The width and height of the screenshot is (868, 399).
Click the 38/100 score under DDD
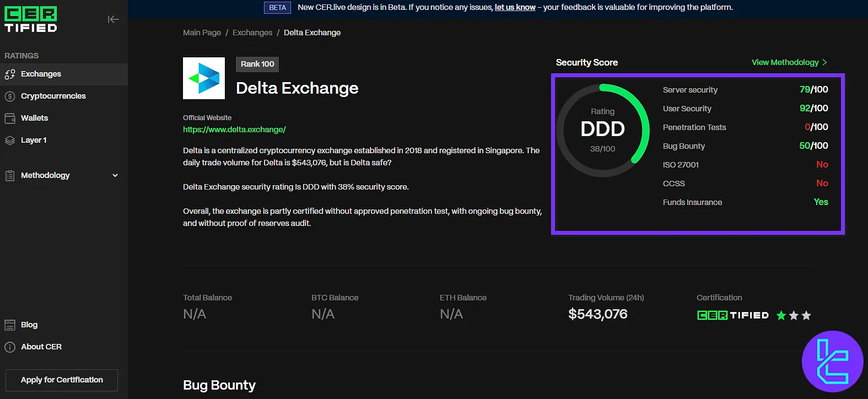point(603,149)
